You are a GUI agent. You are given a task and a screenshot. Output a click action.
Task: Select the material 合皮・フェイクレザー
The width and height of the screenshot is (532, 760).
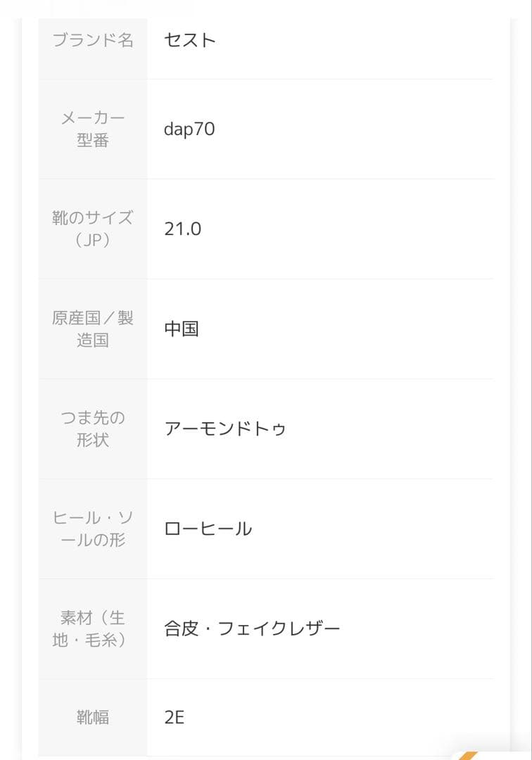(252, 628)
